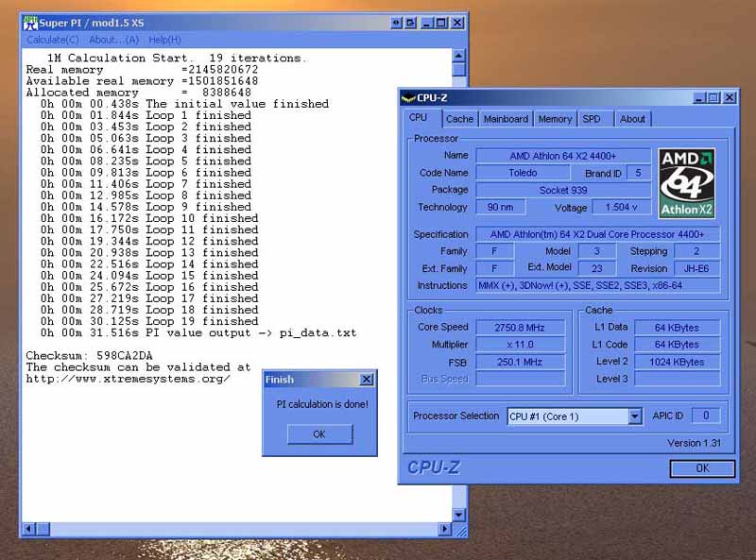This screenshot has width=756, height=560.
Task: Click the "The initial value finished" line
Action: point(184,104)
